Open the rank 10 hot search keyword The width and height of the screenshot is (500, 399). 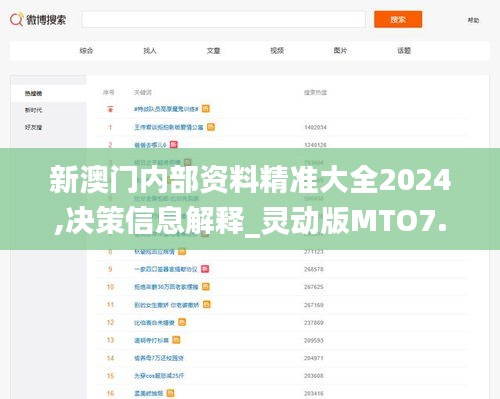[x=166, y=287]
